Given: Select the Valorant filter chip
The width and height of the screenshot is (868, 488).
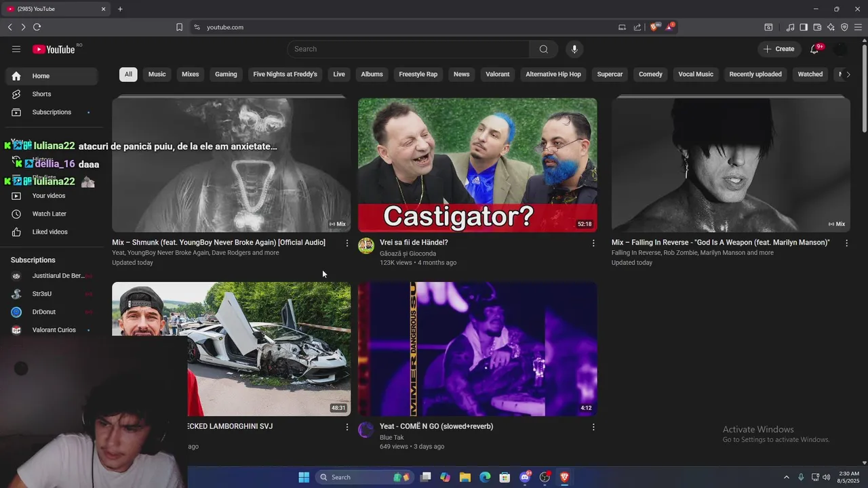Looking at the screenshot, I should [498, 75].
